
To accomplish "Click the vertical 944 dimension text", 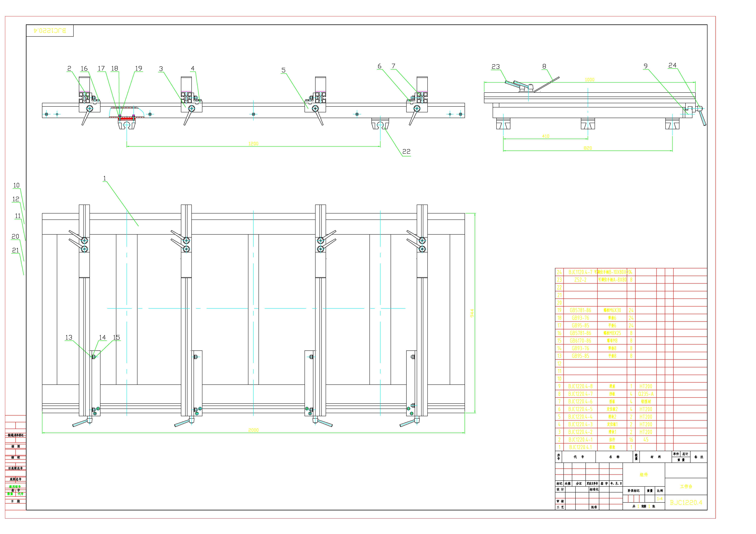I will (x=472, y=313).
